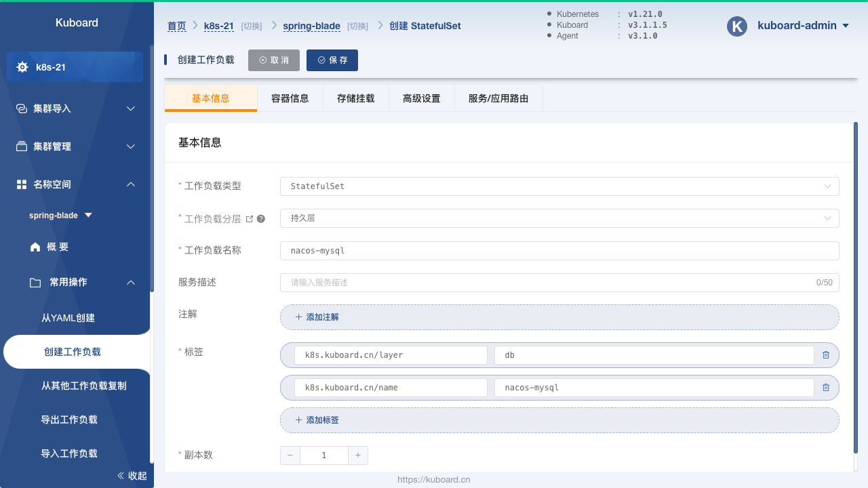Decrease 副本数 with minus button
Viewport: 868px width, 488px height.
pos(290,455)
